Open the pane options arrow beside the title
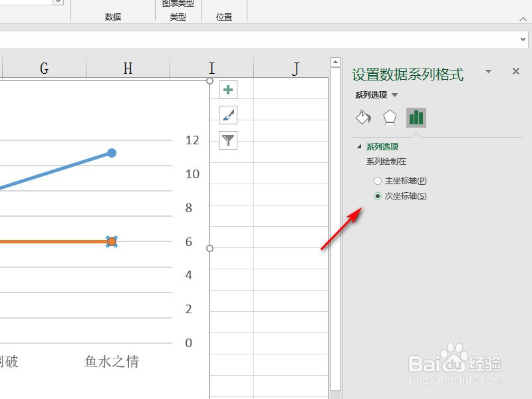 [x=489, y=71]
